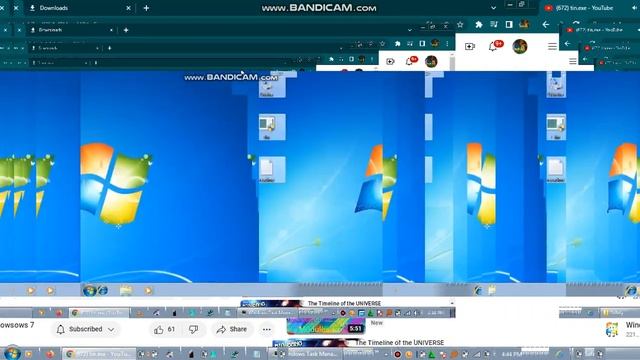The image size is (640, 360).
Task: Open the larger YouTube Create video icon
Action: pos(470,47)
